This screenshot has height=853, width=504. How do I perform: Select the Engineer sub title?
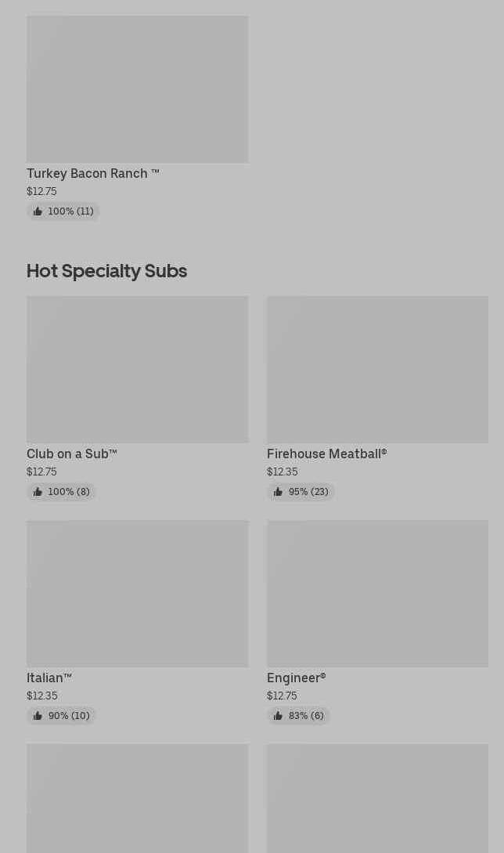[296, 678]
